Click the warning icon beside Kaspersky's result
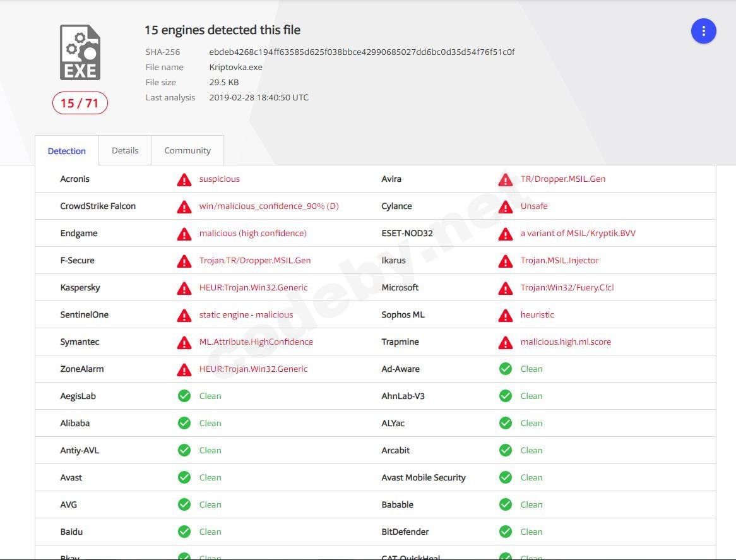Screen dimensions: 736x560 click(x=184, y=289)
